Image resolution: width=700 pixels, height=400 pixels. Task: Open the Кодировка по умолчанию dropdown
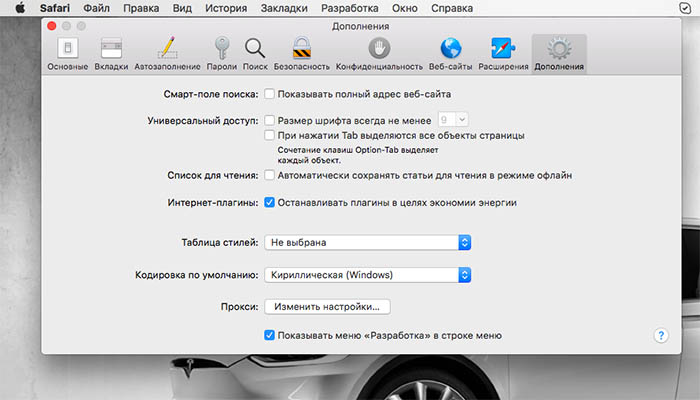click(x=367, y=275)
